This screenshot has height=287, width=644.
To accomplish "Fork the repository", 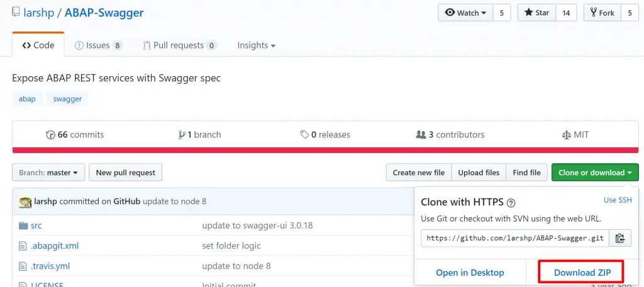I will tap(602, 13).
